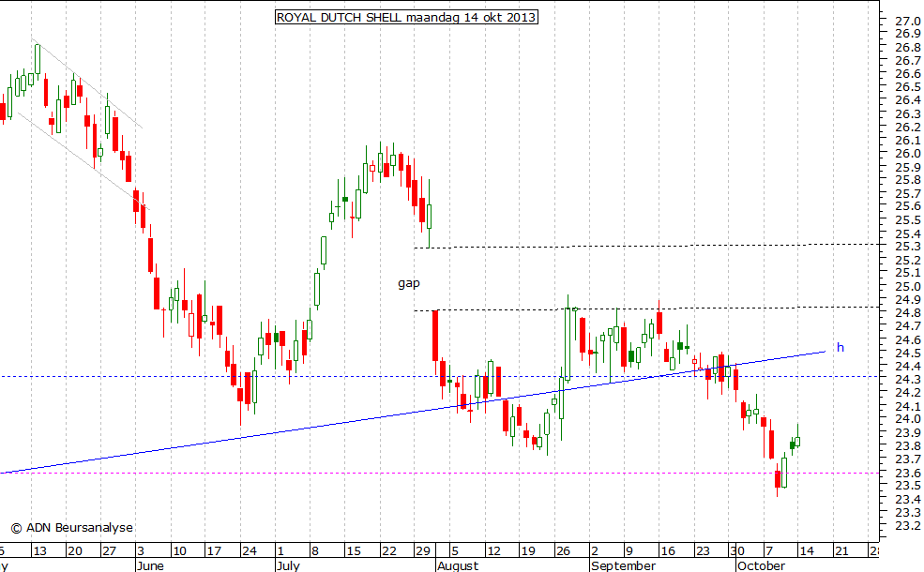Select date label 12 on the time axis
924x572 pixels.
coord(493,551)
